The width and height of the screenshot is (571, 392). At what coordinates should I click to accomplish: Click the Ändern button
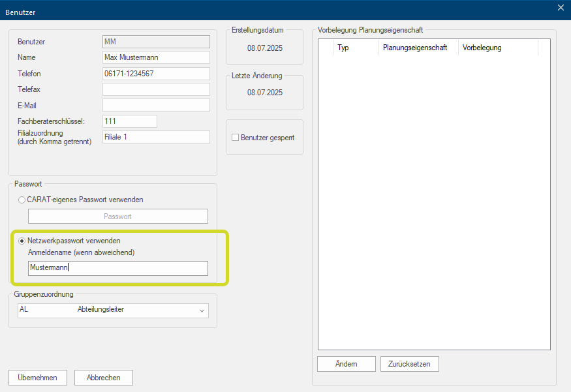(346, 364)
